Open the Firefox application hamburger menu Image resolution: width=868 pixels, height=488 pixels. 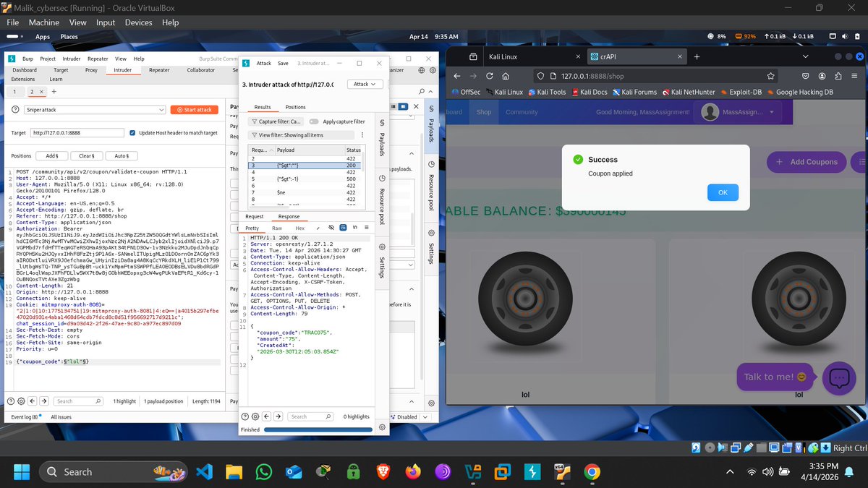pos(854,76)
